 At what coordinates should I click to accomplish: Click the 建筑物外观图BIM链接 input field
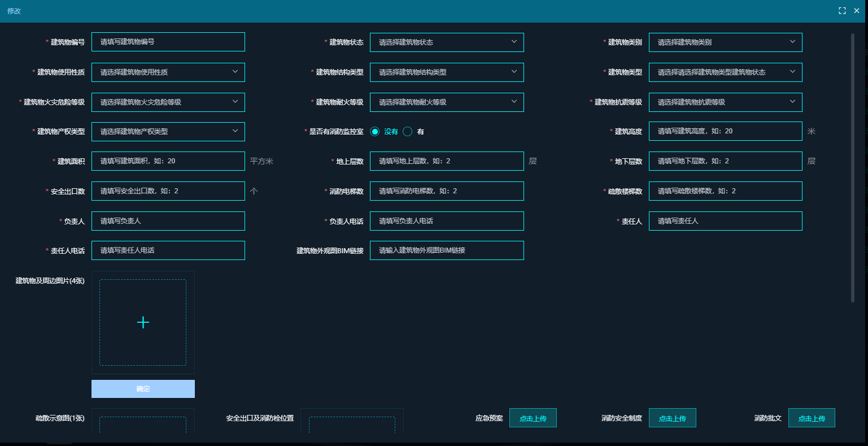(x=447, y=250)
